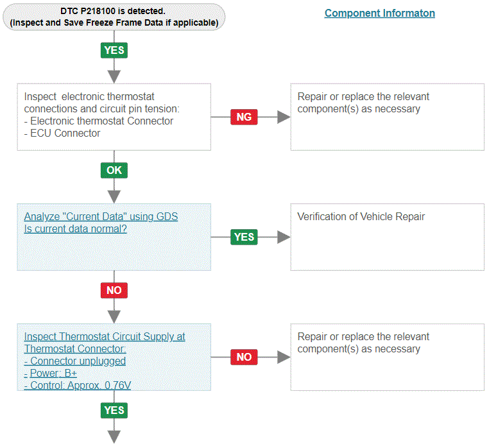Click the green OK badge

(114, 170)
